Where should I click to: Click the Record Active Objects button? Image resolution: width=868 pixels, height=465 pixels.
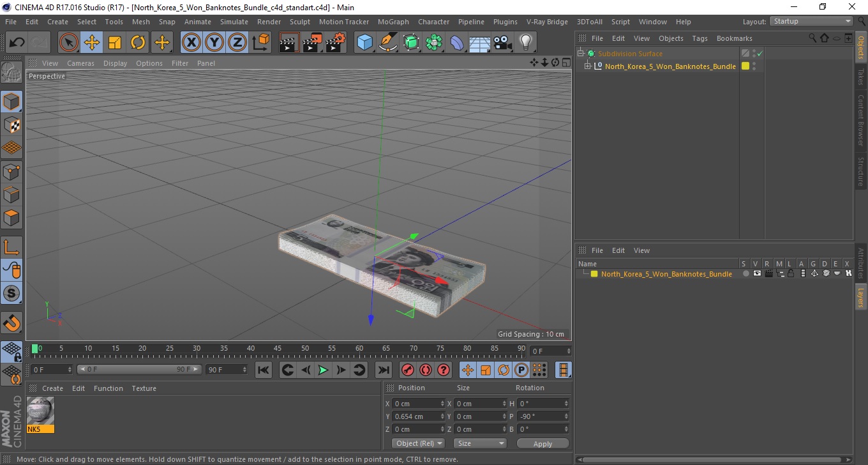(407, 370)
